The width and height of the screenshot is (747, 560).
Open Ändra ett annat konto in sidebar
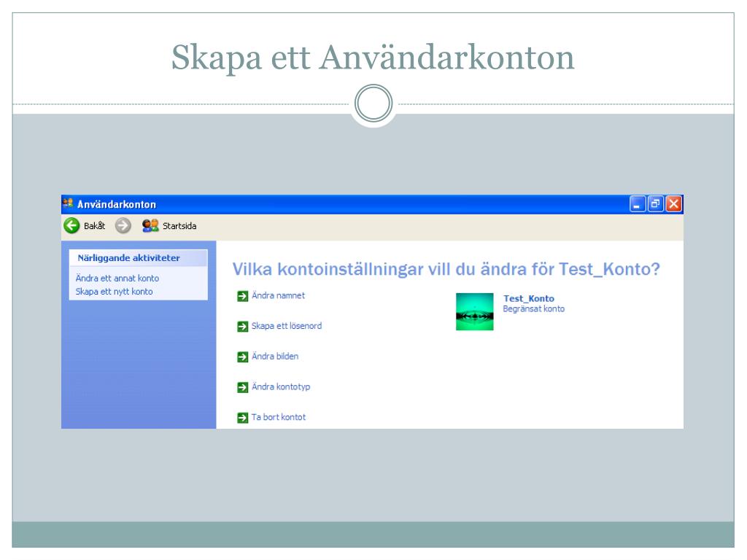click(117, 278)
